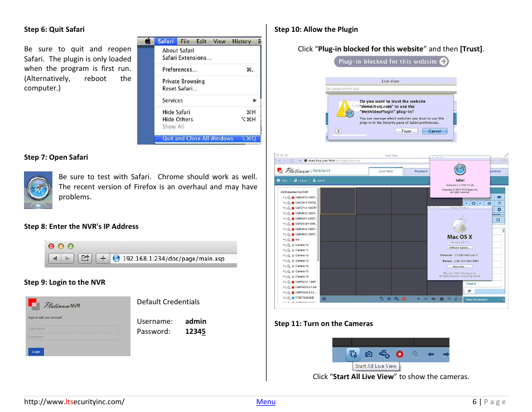This screenshot has height=412, width=532.
Task: Click the globe site icon beside 192.168.1.234 address
Action: pyautogui.click(x=117, y=258)
